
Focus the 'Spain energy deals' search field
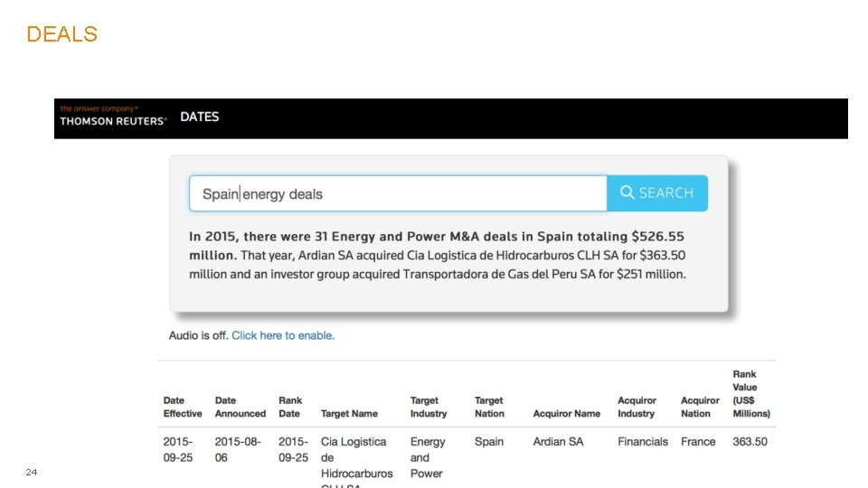click(x=398, y=193)
